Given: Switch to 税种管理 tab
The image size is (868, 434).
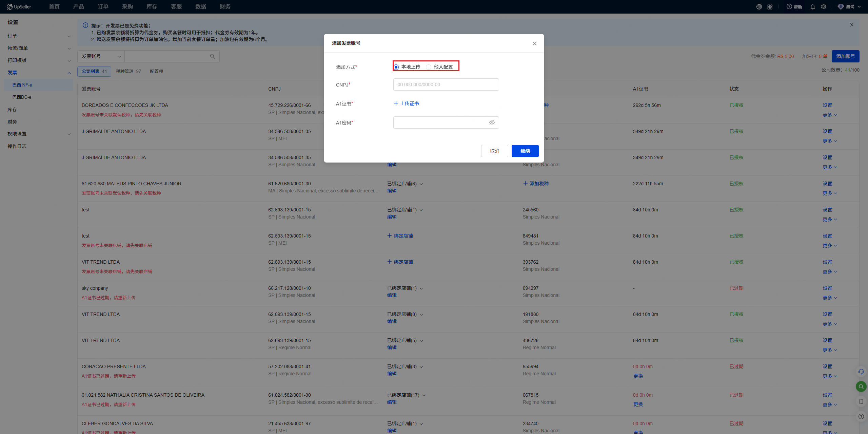Looking at the screenshot, I should pos(128,71).
